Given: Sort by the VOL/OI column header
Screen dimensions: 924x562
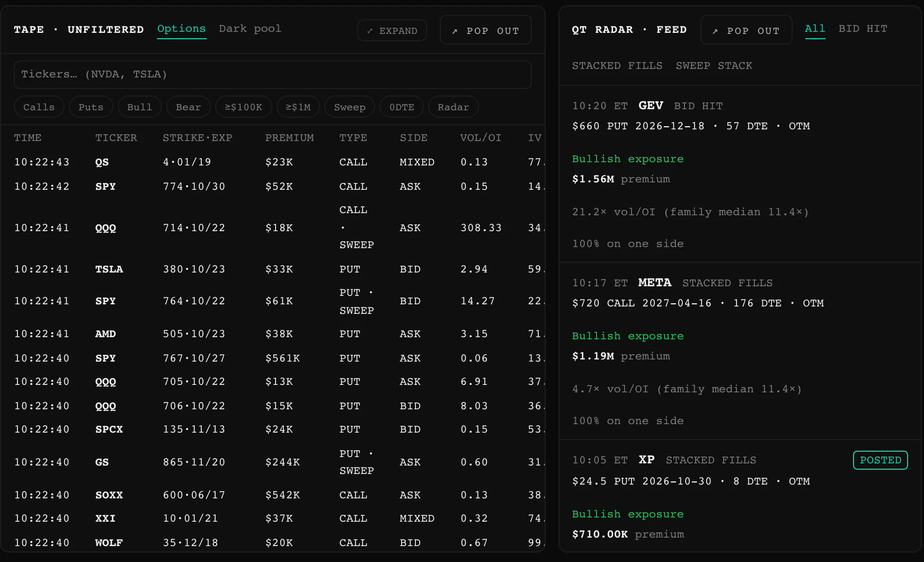Looking at the screenshot, I should click(481, 138).
